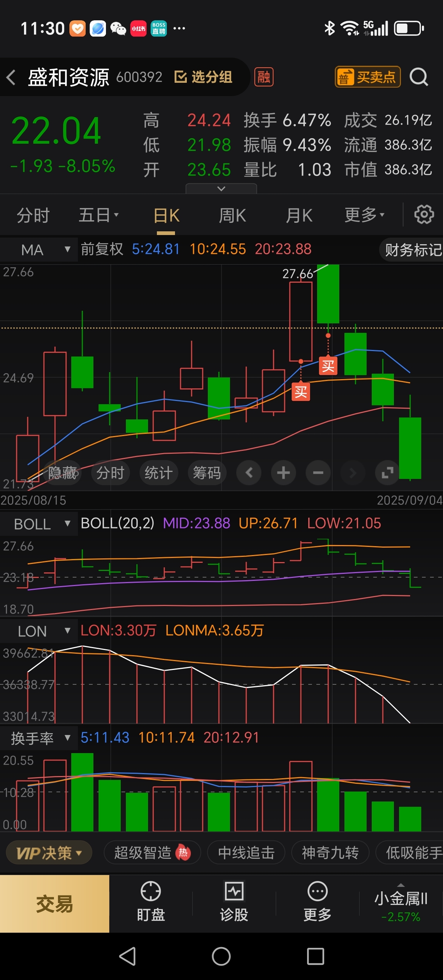The width and height of the screenshot is (443, 980).
Task: Tap BOLL UP:26.71 value
Action: [x=268, y=523]
